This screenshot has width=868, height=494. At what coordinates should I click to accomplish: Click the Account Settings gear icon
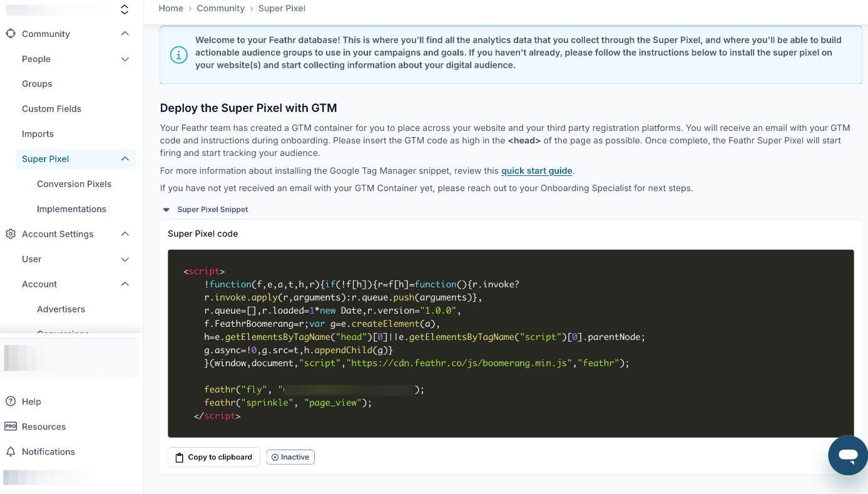coord(11,234)
